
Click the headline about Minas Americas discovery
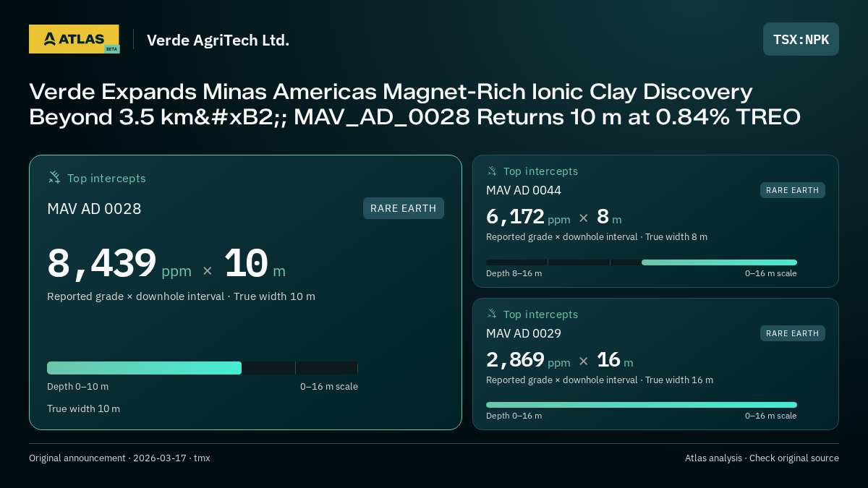tap(414, 104)
